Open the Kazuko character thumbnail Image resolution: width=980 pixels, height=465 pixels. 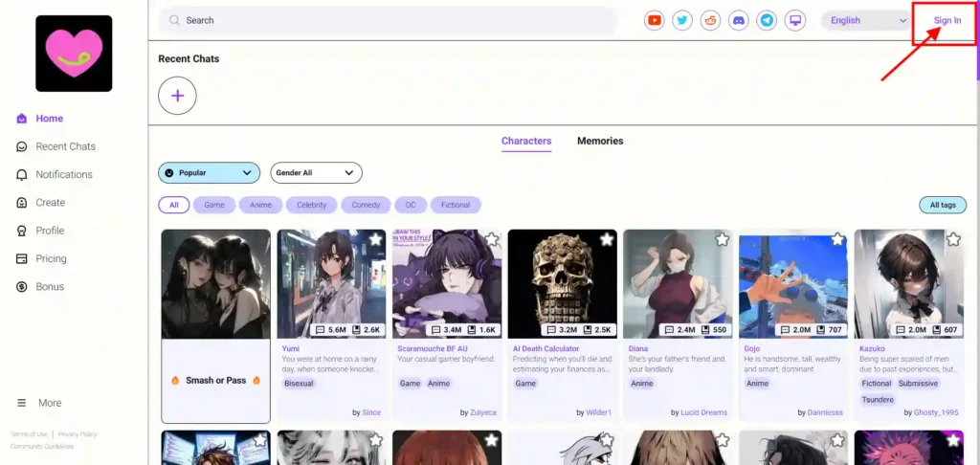point(909,284)
